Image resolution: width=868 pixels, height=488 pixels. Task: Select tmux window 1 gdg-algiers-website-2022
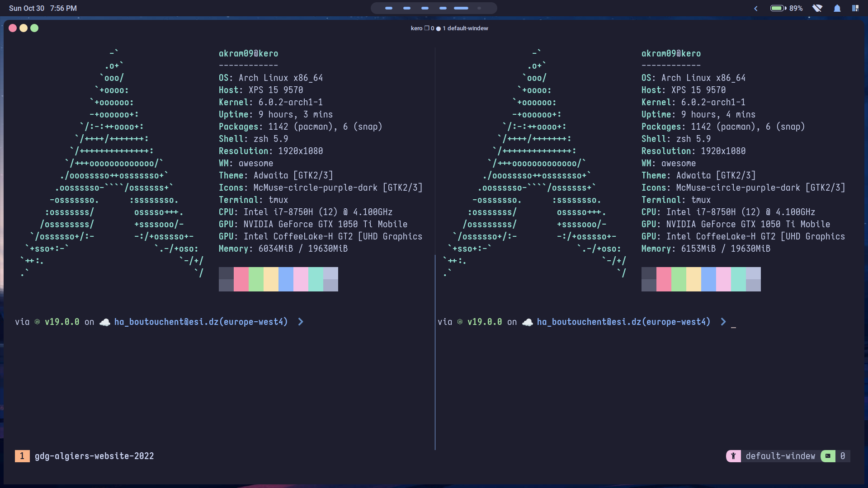(x=94, y=456)
